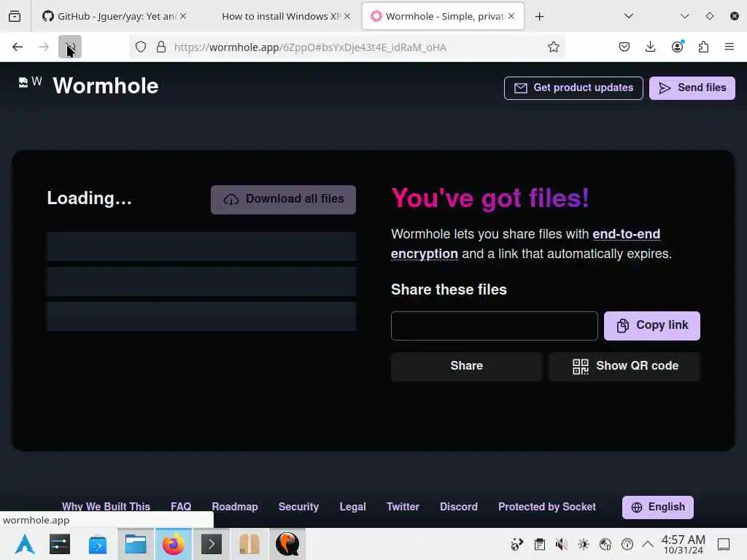Open tracking protection shield icon

(141, 47)
